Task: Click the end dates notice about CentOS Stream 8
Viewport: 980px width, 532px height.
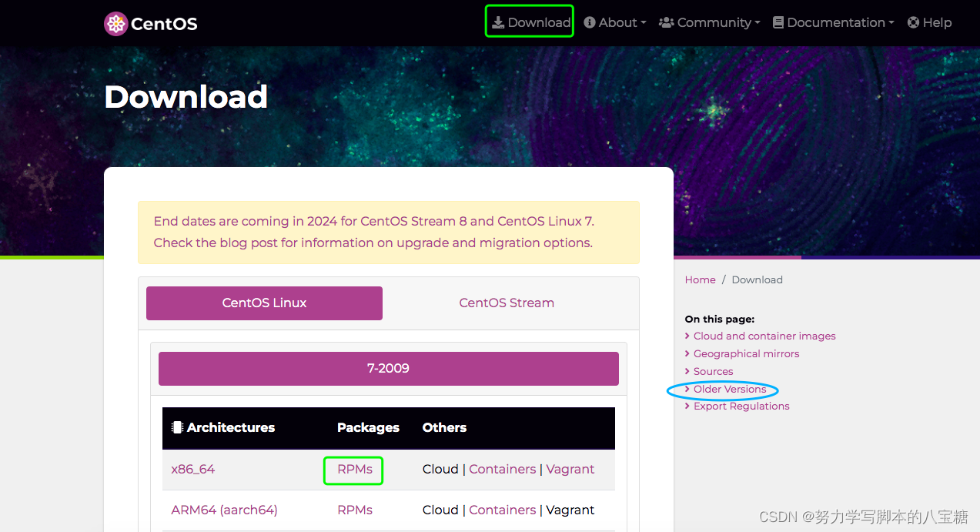Action: tap(374, 221)
